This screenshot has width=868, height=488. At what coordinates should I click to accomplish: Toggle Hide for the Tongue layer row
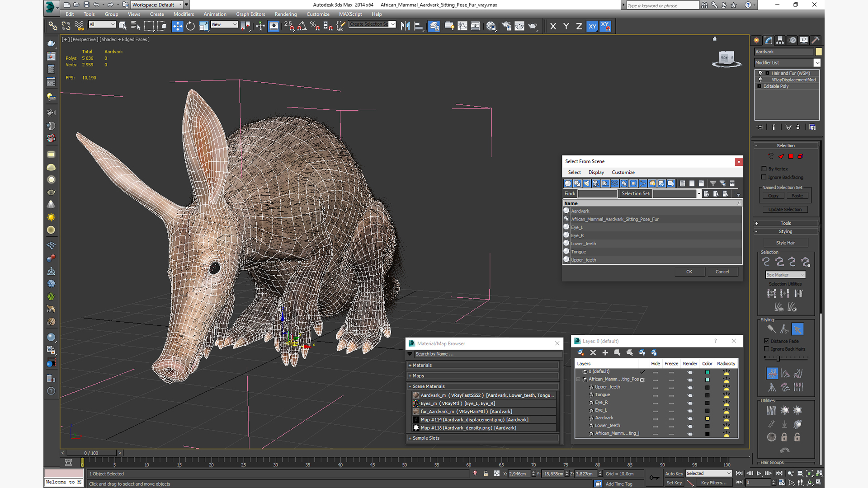point(656,395)
